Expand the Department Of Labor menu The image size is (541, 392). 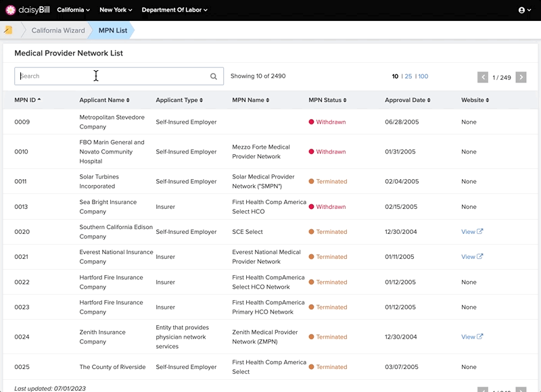pyautogui.click(x=174, y=10)
